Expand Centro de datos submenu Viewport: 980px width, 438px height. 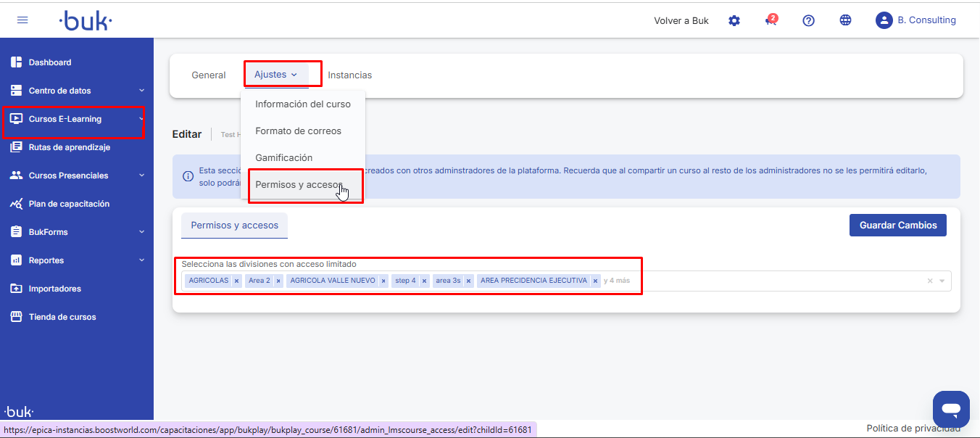tap(142, 91)
